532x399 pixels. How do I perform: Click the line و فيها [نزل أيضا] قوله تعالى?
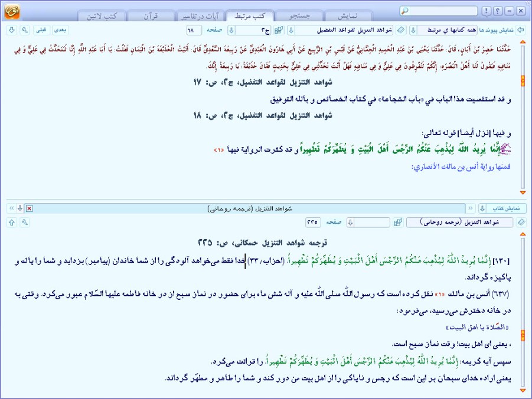coord(466,133)
